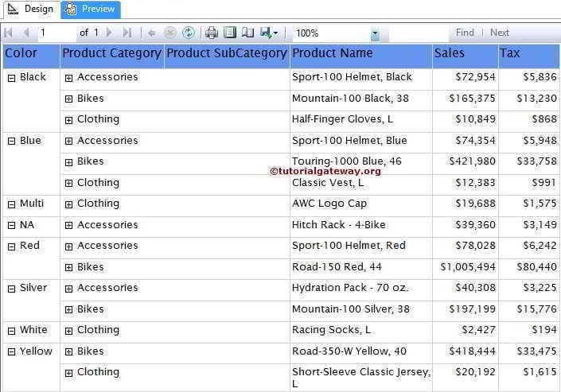Click the Next search link
561x392 pixels.
(500, 33)
